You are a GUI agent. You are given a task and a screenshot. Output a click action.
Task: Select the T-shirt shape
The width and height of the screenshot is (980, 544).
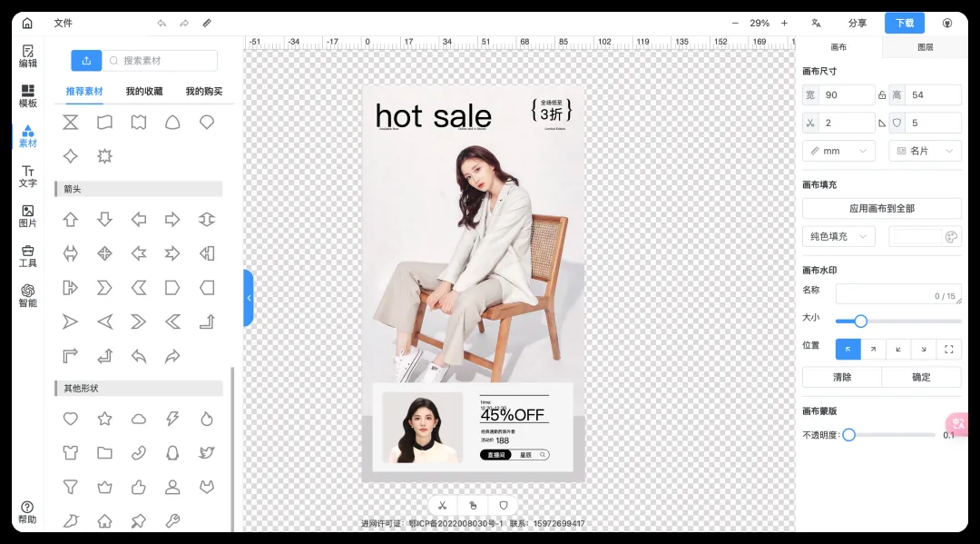pyautogui.click(x=71, y=452)
